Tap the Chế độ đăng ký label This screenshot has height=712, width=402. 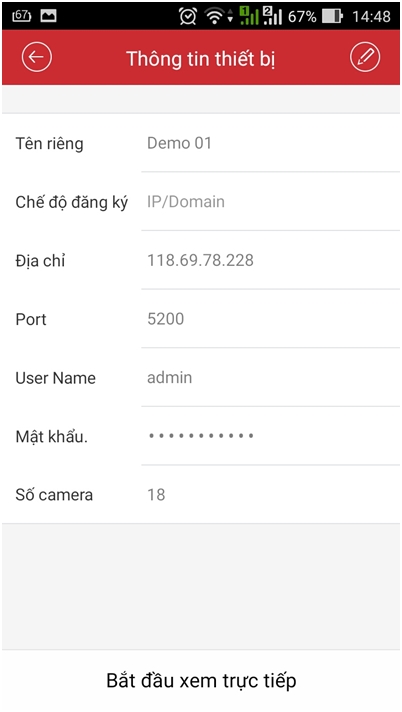pyautogui.click(x=72, y=203)
